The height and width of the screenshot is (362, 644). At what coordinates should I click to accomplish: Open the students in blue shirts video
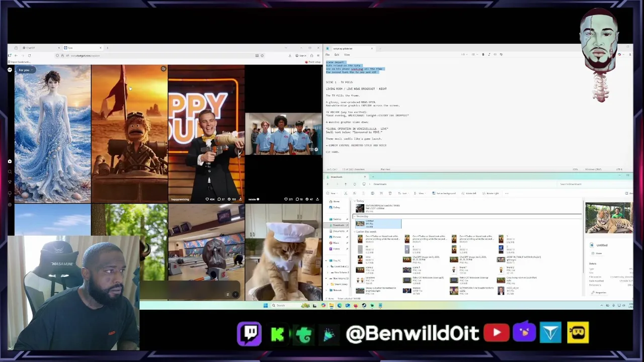pyautogui.click(x=283, y=133)
